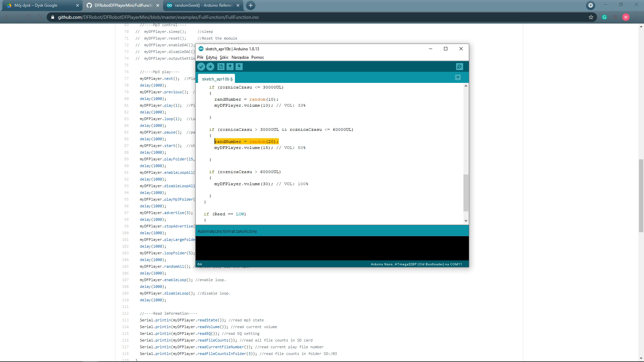
Task: Click myDFPlayer.loopFolder(5) line on GitHub
Action: coord(167,253)
